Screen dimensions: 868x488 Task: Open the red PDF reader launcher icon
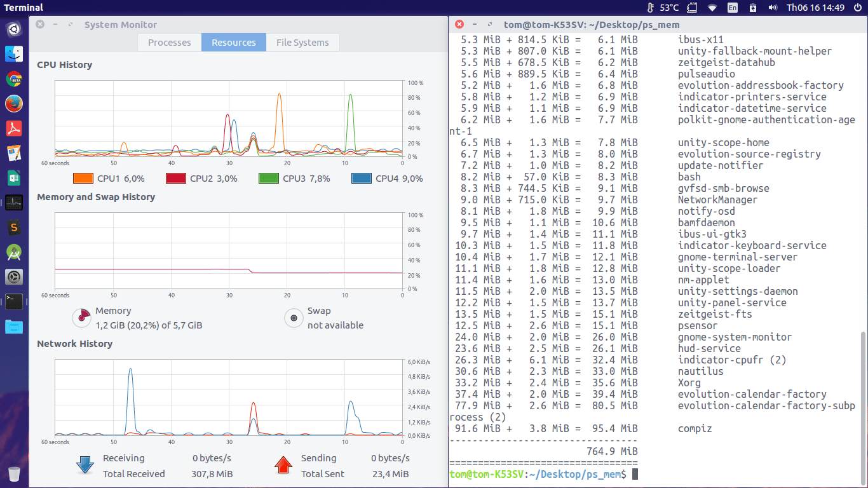14,128
